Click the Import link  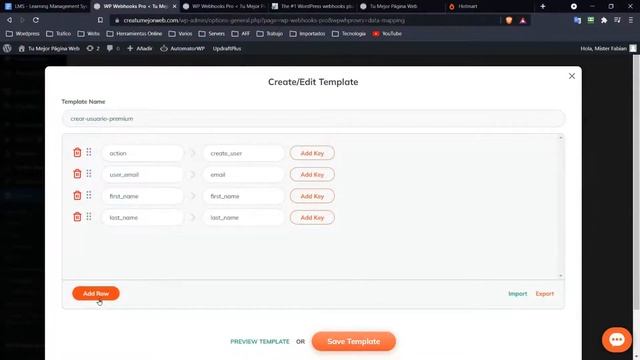pyautogui.click(x=518, y=293)
